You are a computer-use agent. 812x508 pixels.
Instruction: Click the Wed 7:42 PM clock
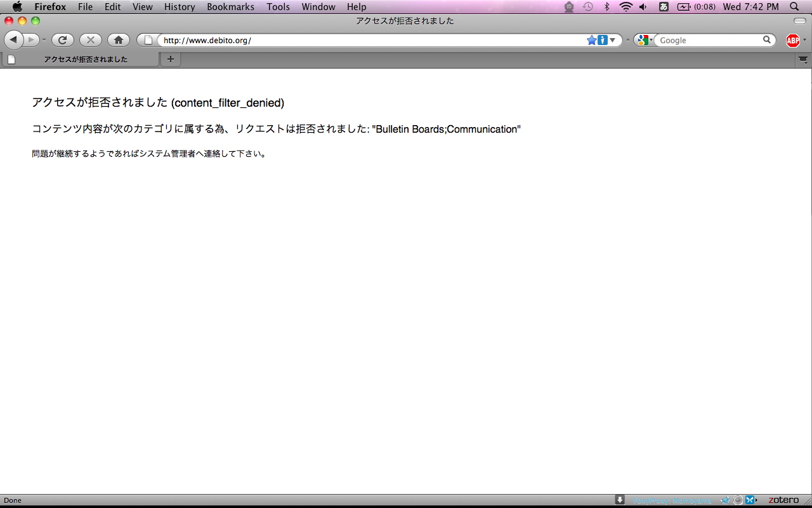click(750, 7)
